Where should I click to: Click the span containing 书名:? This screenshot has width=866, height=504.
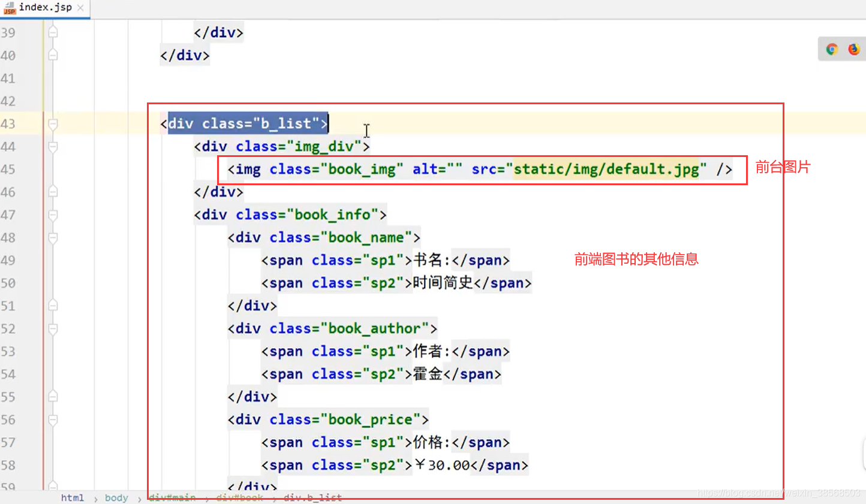click(386, 260)
